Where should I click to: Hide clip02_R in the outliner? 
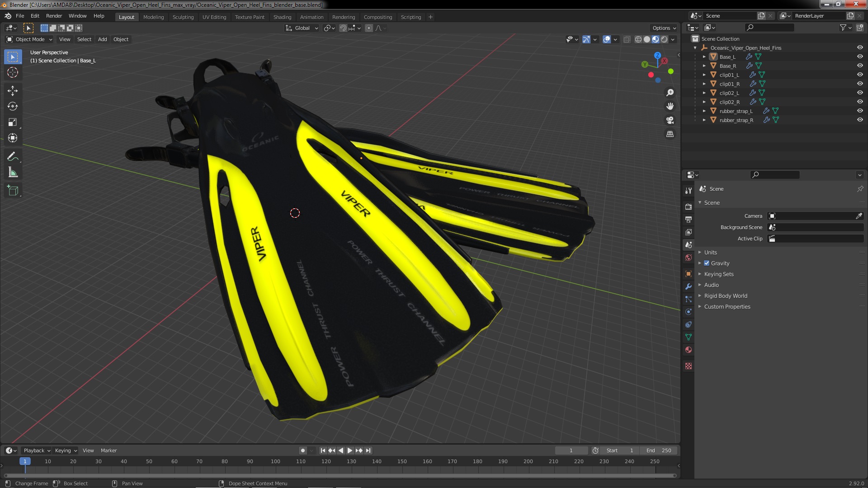click(x=859, y=102)
